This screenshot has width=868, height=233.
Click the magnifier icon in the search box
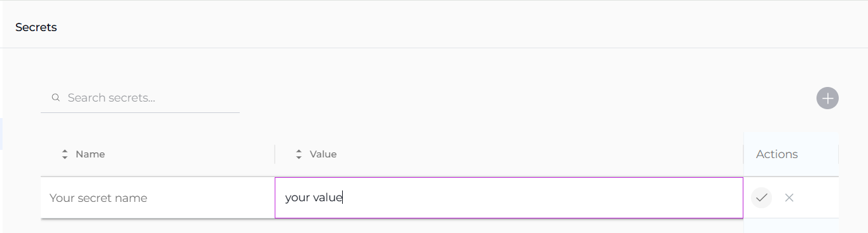56,98
